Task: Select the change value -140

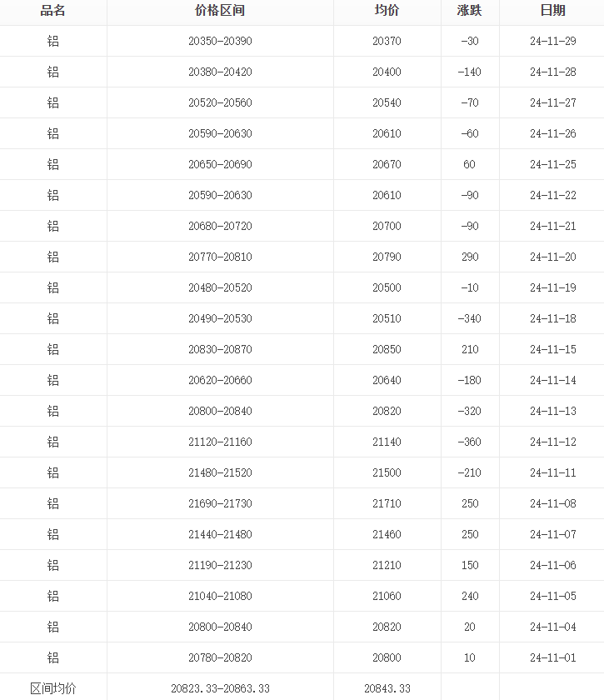Action: coord(470,72)
